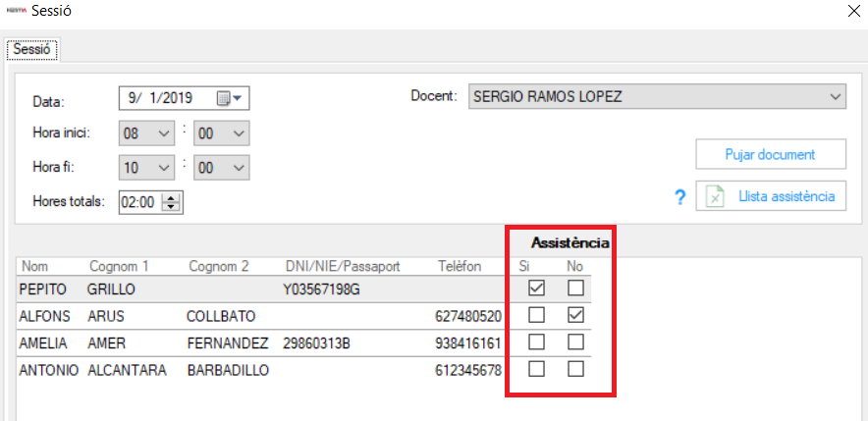
Task: Uncheck No attendance for ALFONS ARUS
Action: (575, 316)
